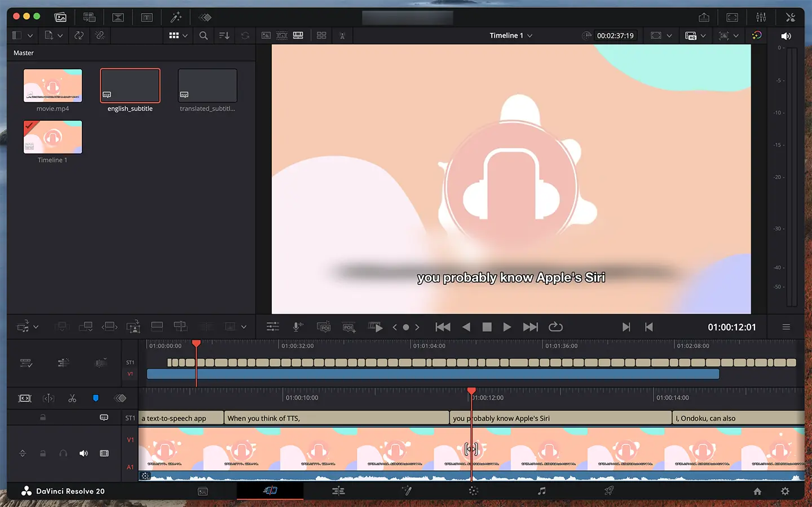
Task: Toggle the ST1 subtitle track lock
Action: (x=43, y=418)
